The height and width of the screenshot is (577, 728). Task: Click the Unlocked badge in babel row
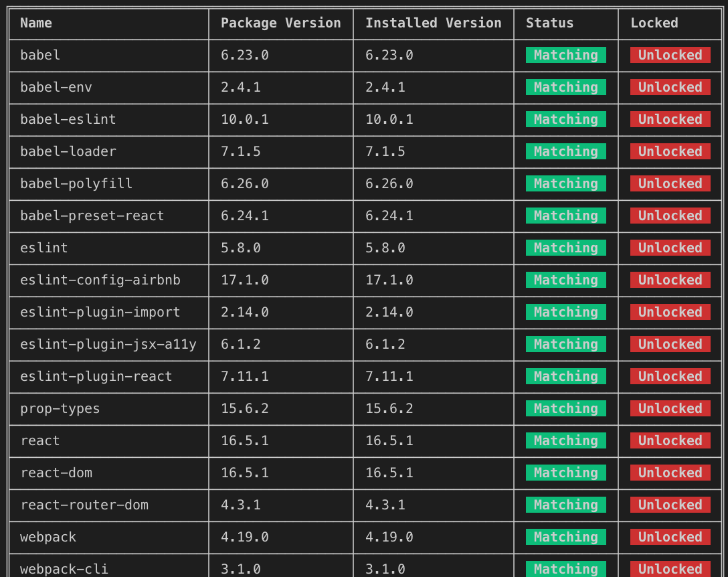pyautogui.click(x=670, y=55)
